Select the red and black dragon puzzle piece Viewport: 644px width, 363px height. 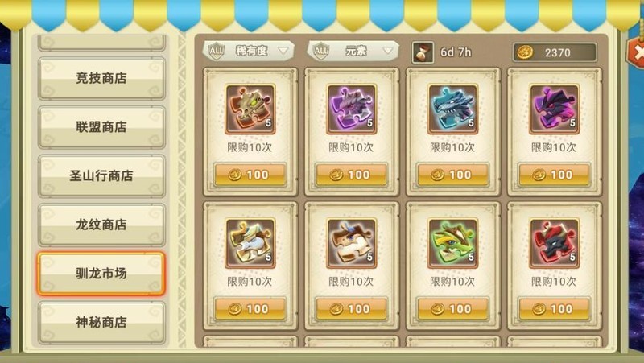pyautogui.click(x=555, y=243)
